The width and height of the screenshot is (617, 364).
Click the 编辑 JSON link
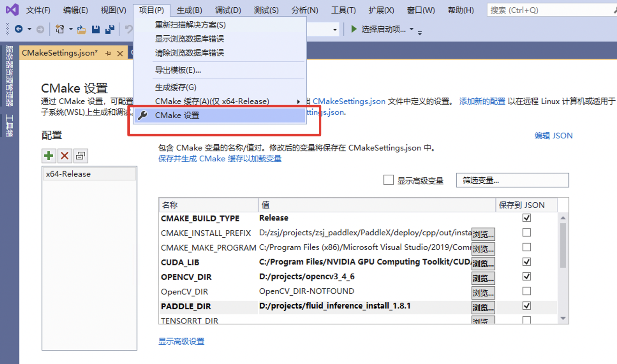point(554,135)
